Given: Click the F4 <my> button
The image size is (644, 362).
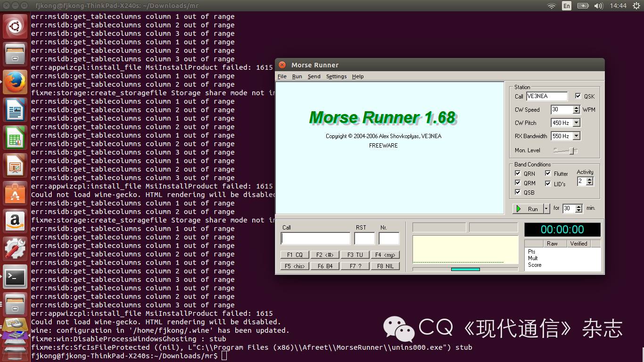Looking at the screenshot, I should tap(385, 255).
